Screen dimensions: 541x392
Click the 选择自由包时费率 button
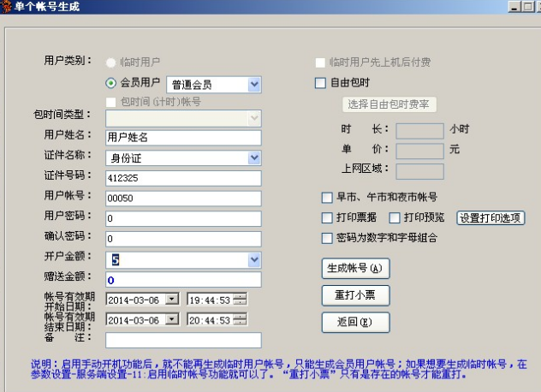click(389, 104)
